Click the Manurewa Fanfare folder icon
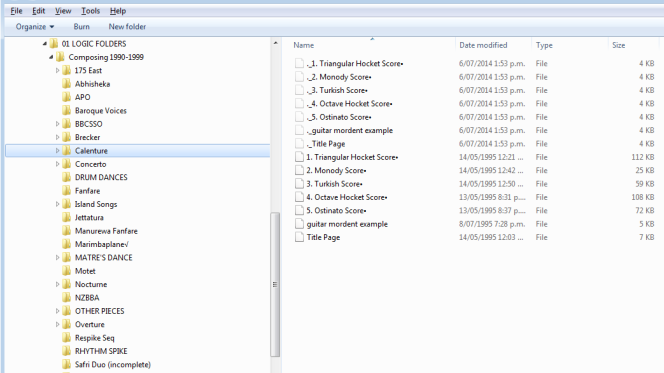664x373 pixels. 66,231
